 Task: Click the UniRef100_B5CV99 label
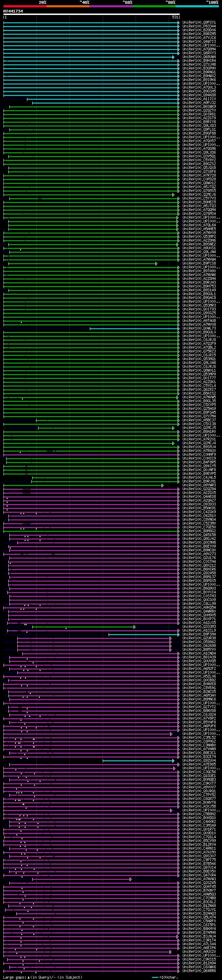199,840
